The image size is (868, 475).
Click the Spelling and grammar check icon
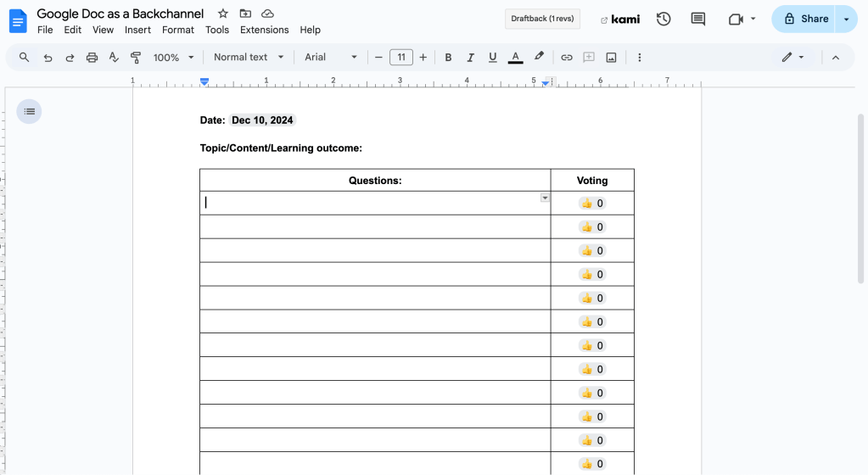[x=114, y=58]
